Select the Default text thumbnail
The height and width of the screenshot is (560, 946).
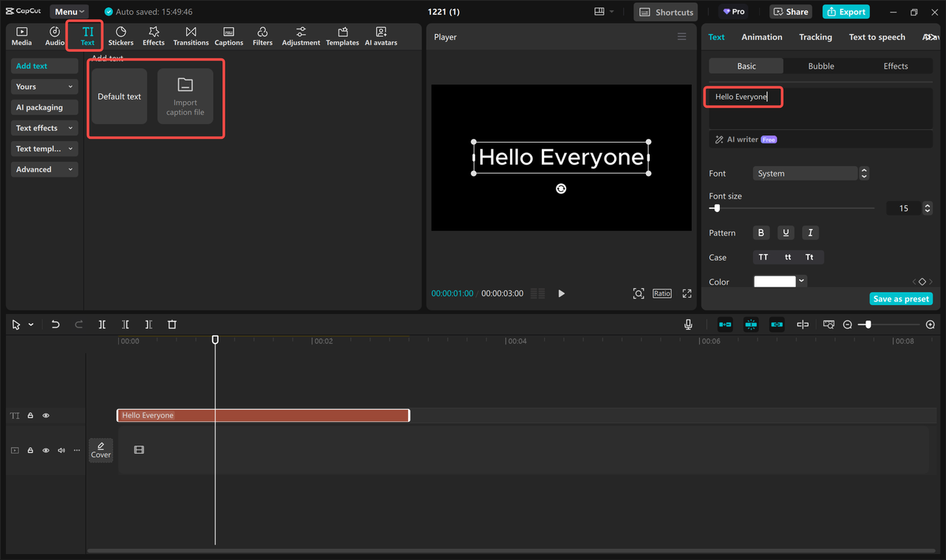[119, 96]
